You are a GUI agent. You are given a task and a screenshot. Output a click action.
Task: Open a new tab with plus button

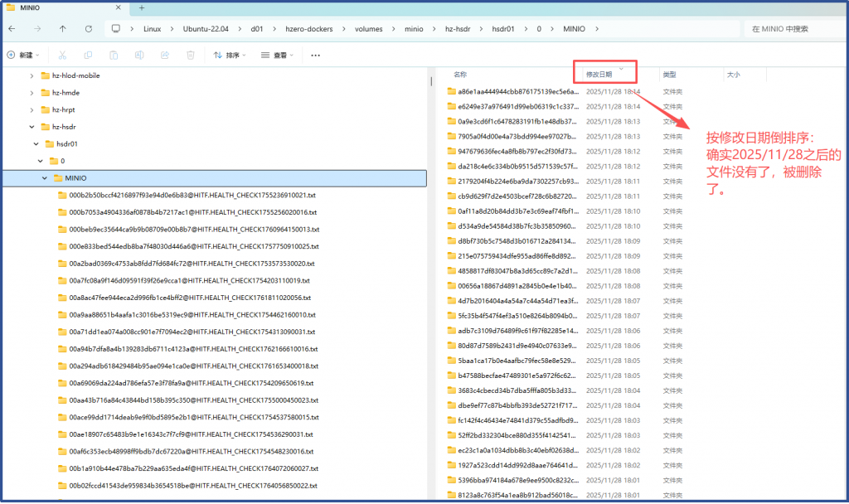pyautogui.click(x=141, y=7)
